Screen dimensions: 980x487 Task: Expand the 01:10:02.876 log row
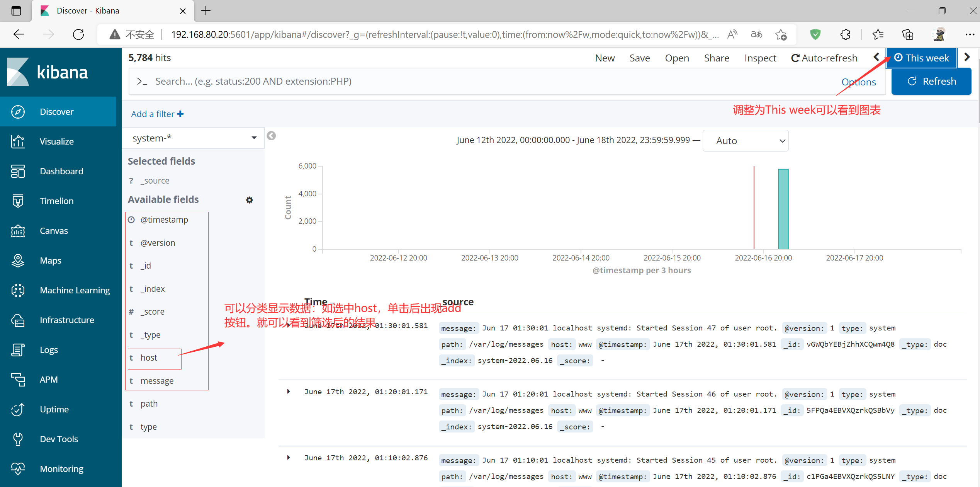click(x=289, y=458)
